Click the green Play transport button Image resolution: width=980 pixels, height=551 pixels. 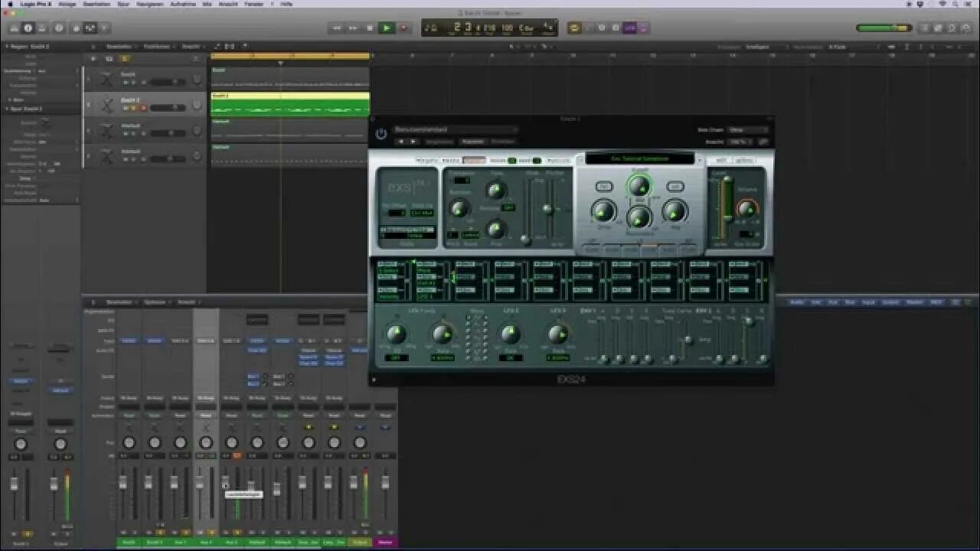pos(387,28)
